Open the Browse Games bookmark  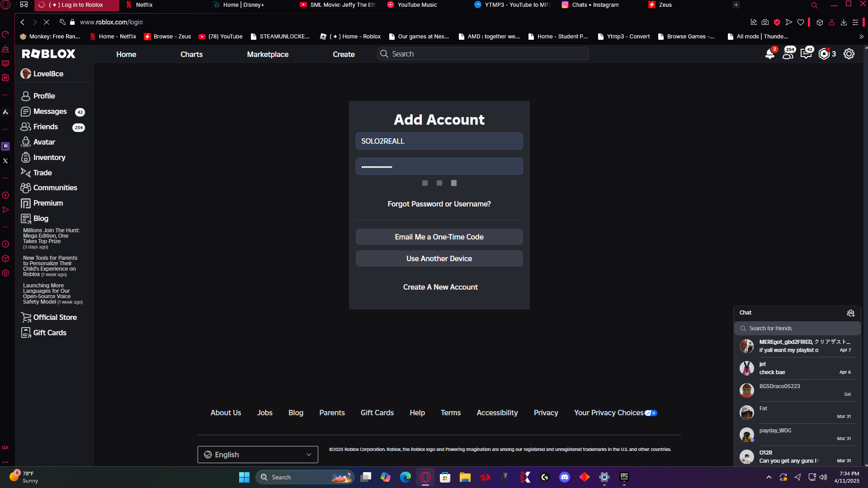[x=686, y=37]
